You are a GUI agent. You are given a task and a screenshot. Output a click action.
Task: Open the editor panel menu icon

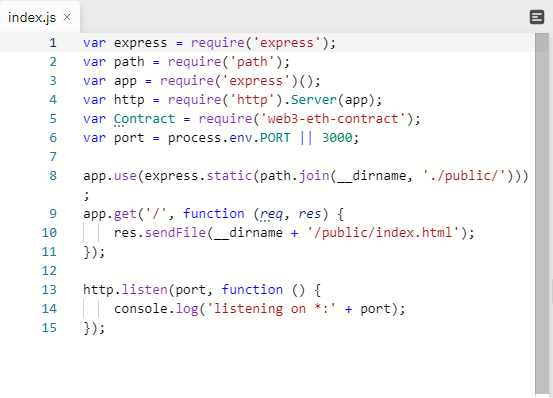[537, 17]
